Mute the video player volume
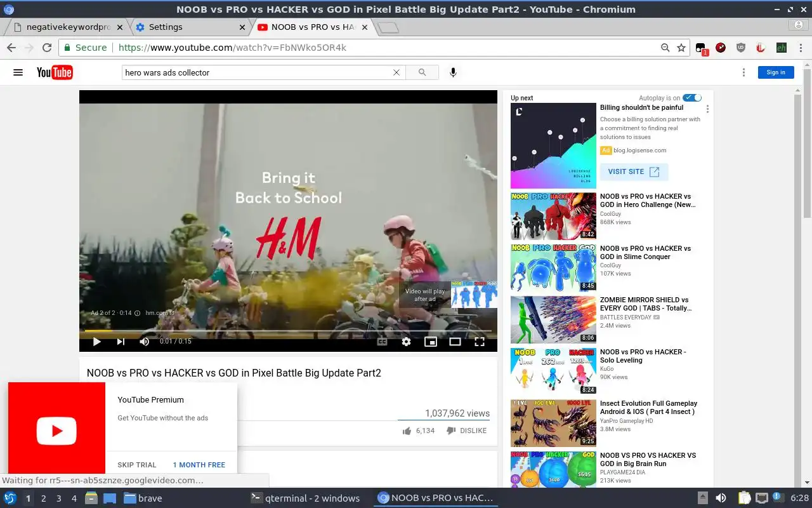 pyautogui.click(x=145, y=342)
